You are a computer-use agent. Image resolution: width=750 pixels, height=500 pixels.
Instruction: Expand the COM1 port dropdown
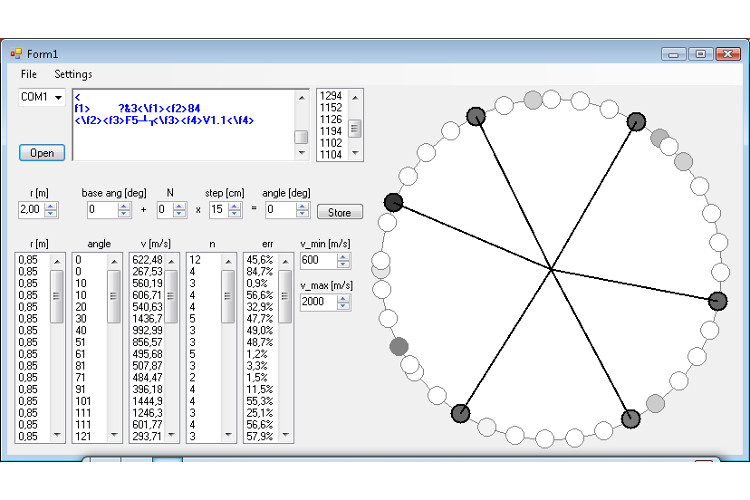click(x=58, y=97)
